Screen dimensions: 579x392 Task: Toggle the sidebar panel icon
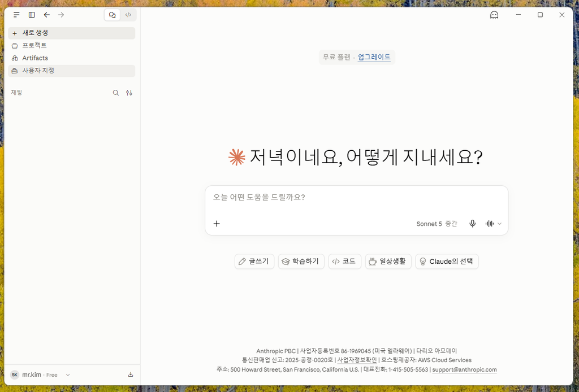32,15
